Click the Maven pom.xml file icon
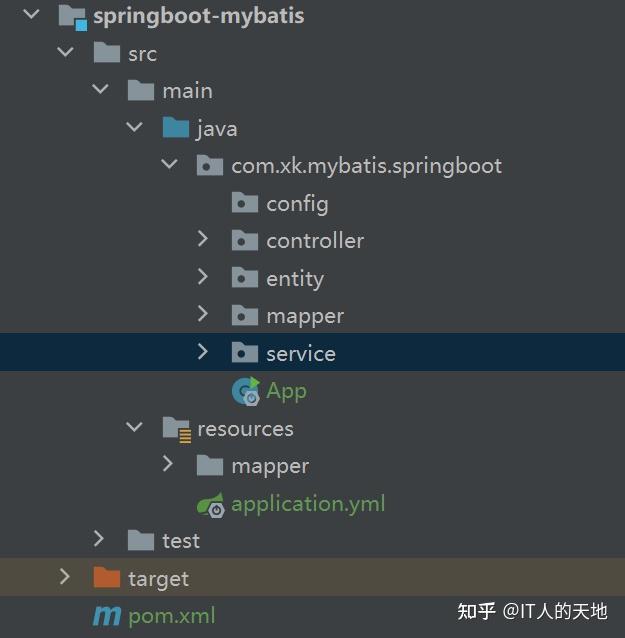625x638 pixels. click(x=107, y=616)
